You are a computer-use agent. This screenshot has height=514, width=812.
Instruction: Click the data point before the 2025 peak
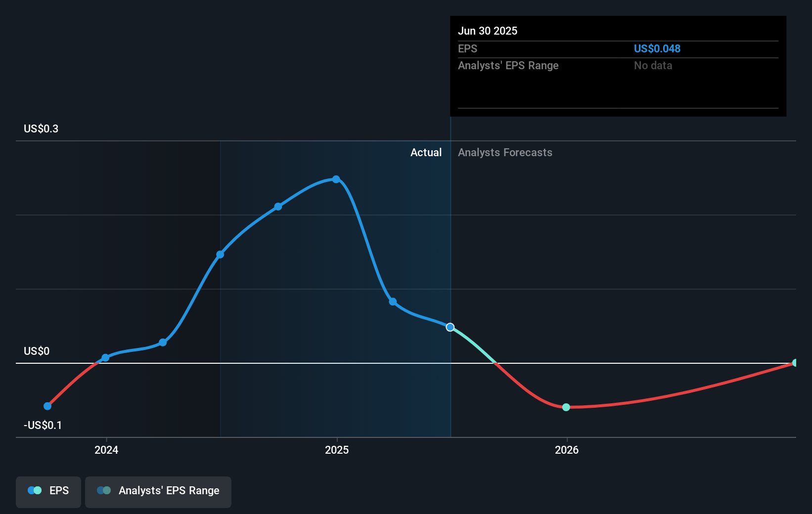278,207
